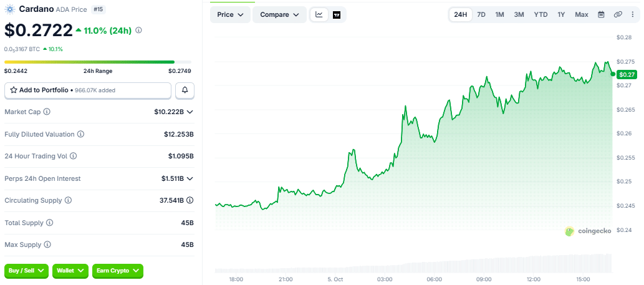Click the Add to Portfolio button
The height and width of the screenshot is (285, 644).
click(x=88, y=90)
